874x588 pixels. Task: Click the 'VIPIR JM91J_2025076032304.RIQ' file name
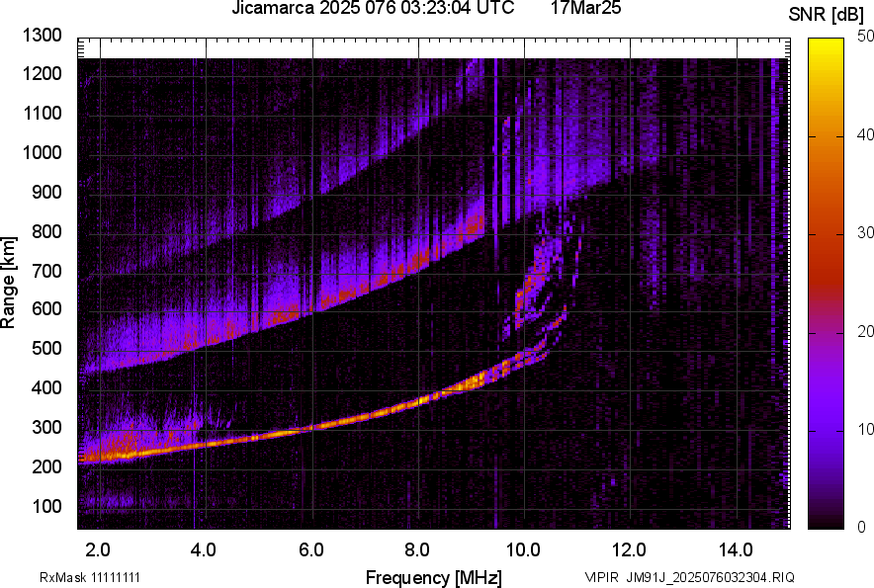[689, 577]
